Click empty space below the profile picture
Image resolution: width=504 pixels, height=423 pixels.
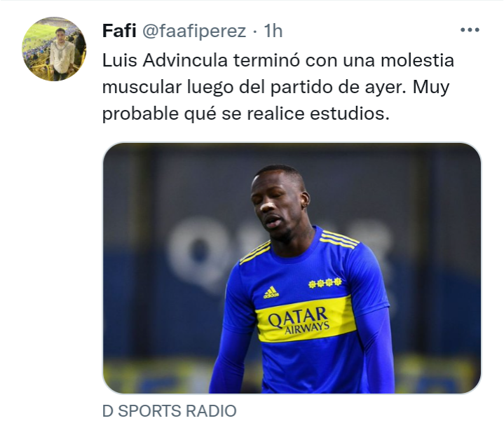point(54,225)
